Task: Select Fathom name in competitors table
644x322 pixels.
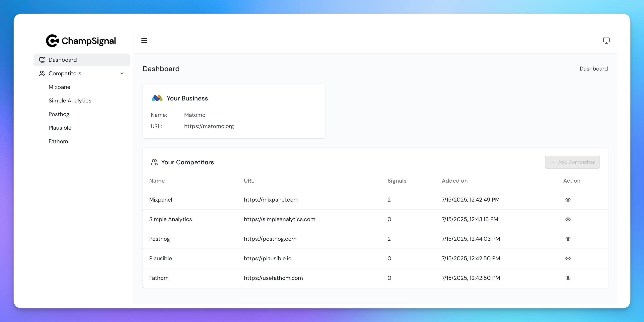Action: point(159,278)
